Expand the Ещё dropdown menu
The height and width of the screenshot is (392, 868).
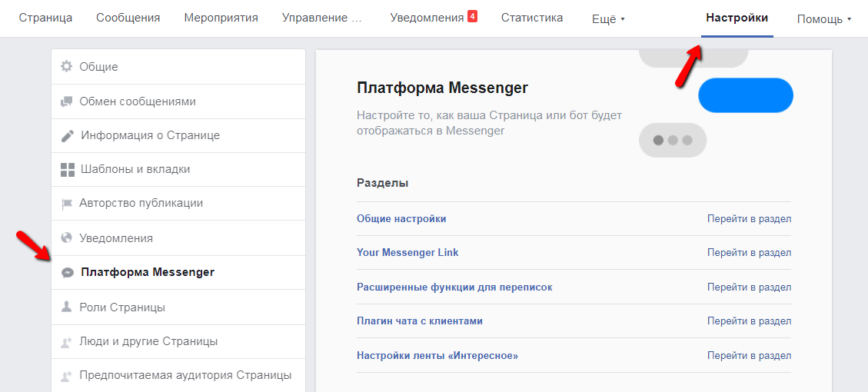pyautogui.click(x=608, y=18)
